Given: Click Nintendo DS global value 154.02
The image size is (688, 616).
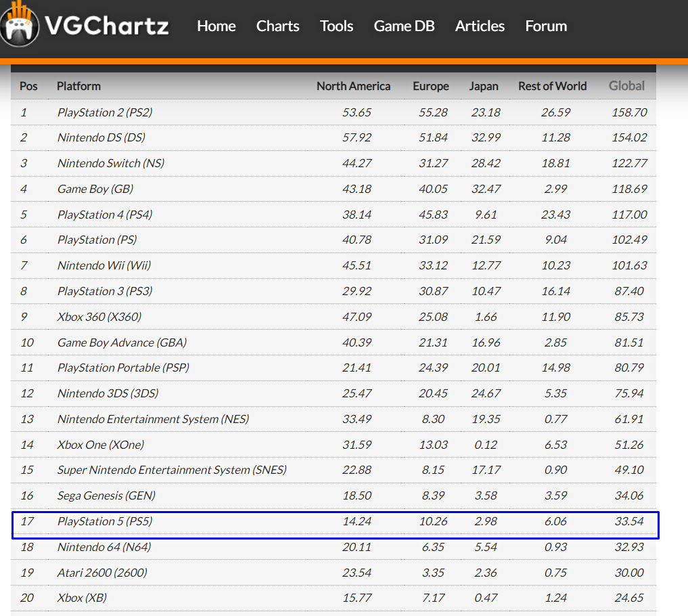Looking at the screenshot, I should pos(630,137).
